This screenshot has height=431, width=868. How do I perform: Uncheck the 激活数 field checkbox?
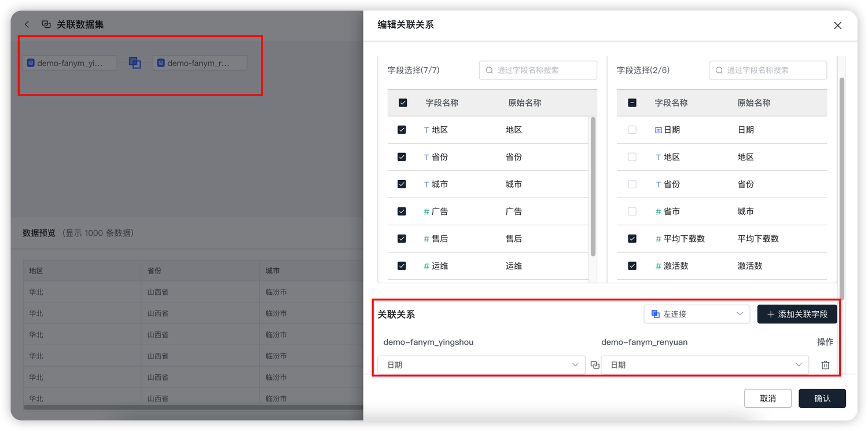click(x=632, y=266)
